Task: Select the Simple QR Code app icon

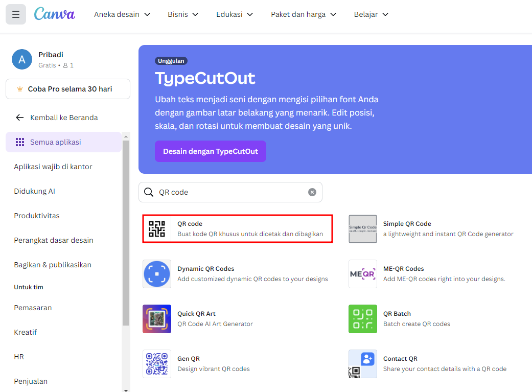Action: (x=362, y=228)
